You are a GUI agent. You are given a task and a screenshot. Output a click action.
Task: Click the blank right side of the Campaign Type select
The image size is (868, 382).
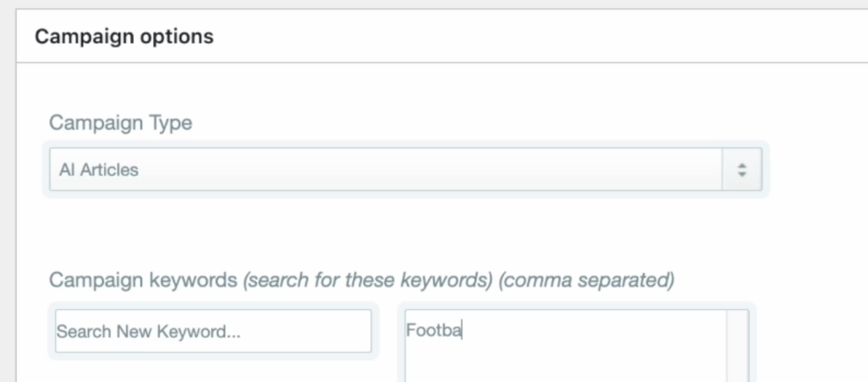click(583, 170)
